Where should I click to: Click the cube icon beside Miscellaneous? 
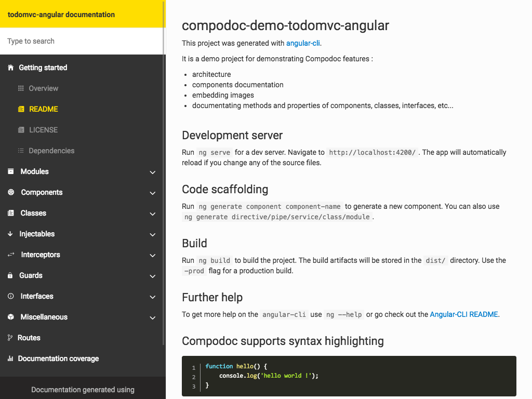[10, 317]
